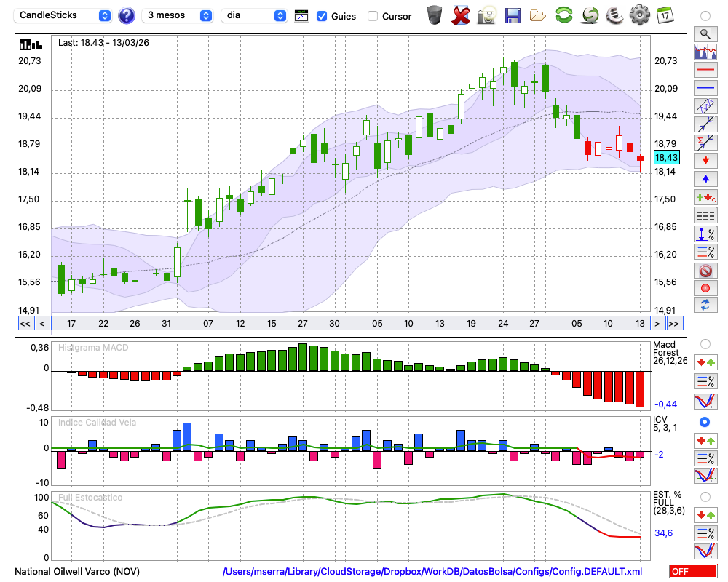Screen dimensions: 728x582
Task: Open the CandleSticks chart type dropdown
Action: [62, 15]
